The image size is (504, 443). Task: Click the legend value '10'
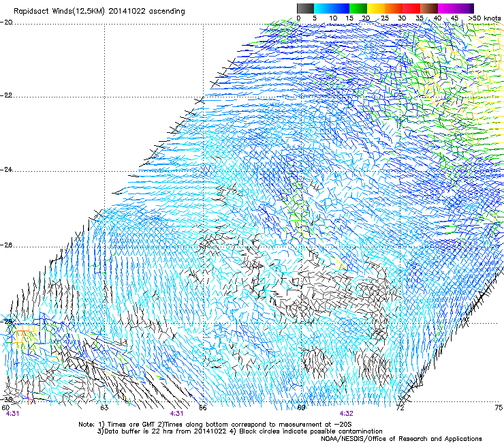(x=333, y=18)
